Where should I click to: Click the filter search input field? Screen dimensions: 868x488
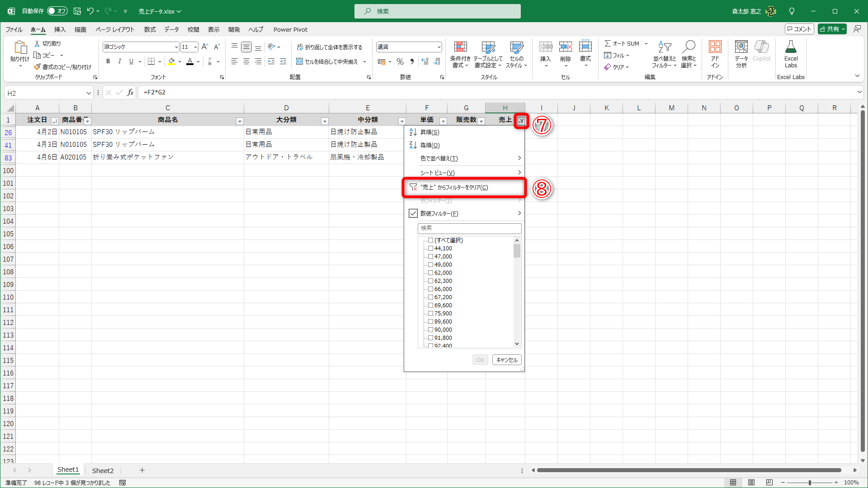coord(469,228)
